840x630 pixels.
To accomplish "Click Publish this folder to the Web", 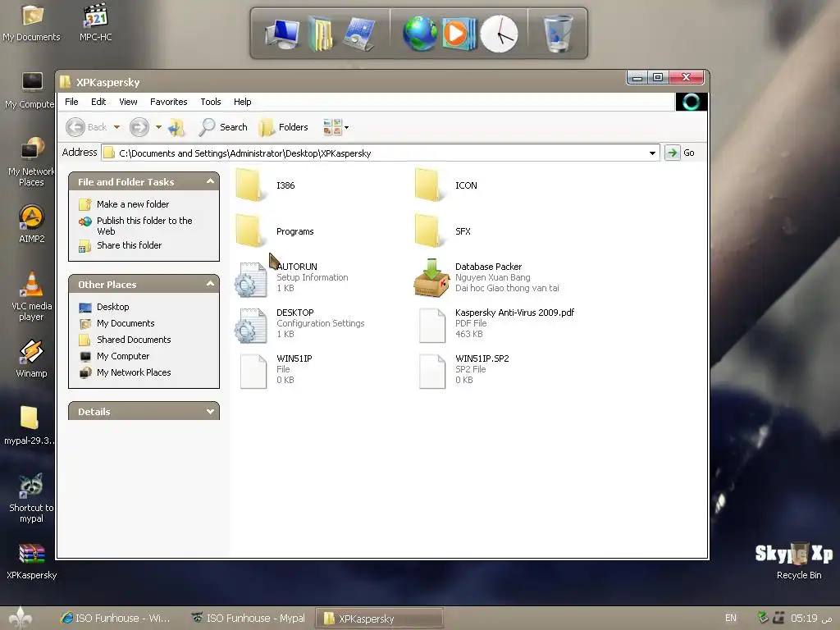I will tap(144, 226).
